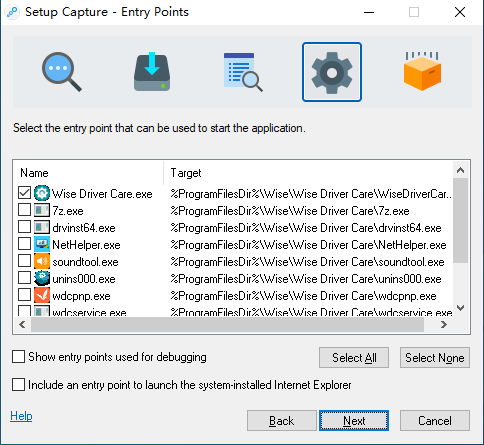
Task: Enable Show entry points used for debugging
Action: click(x=18, y=356)
